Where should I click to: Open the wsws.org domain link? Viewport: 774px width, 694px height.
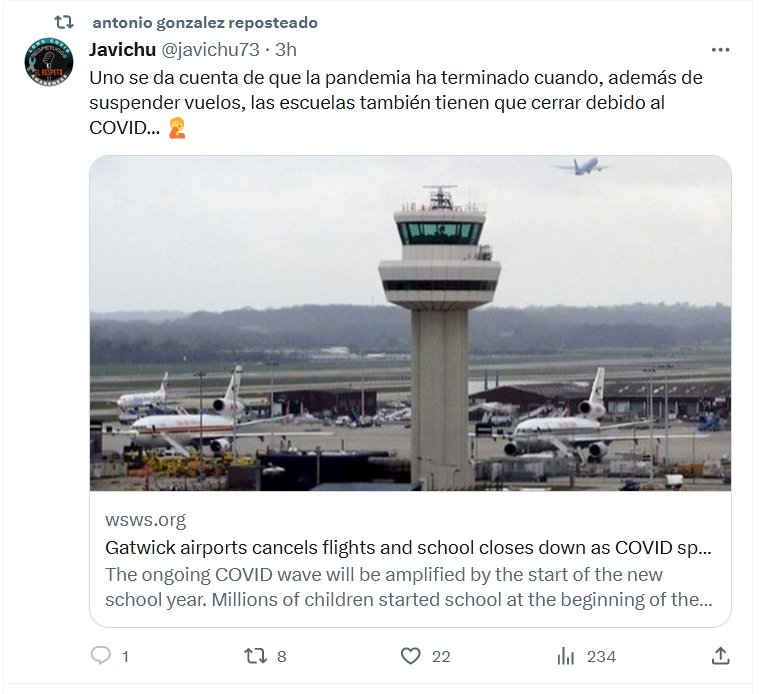click(x=145, y=520)
